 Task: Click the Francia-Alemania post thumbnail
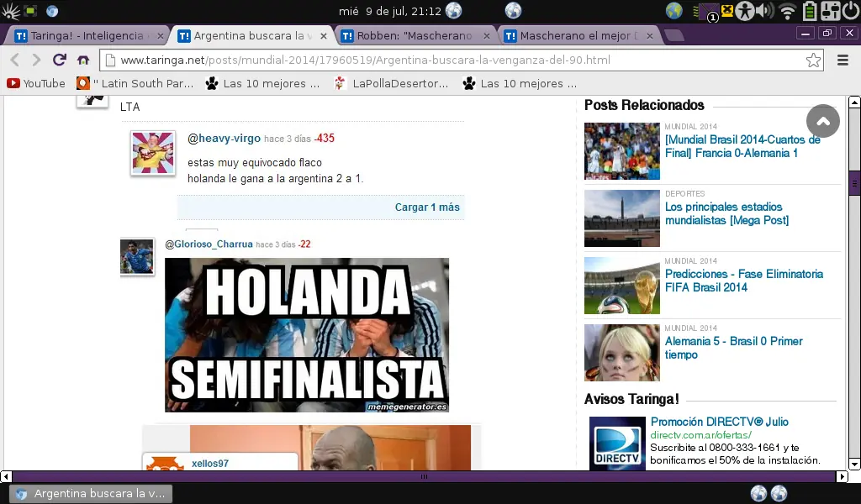click(621, 151)
